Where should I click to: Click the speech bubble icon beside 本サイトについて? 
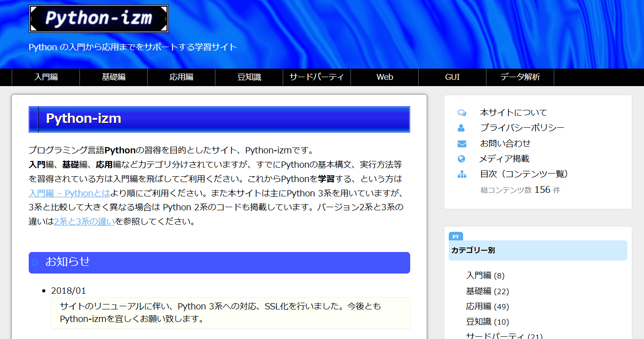(x=462, y=113)
